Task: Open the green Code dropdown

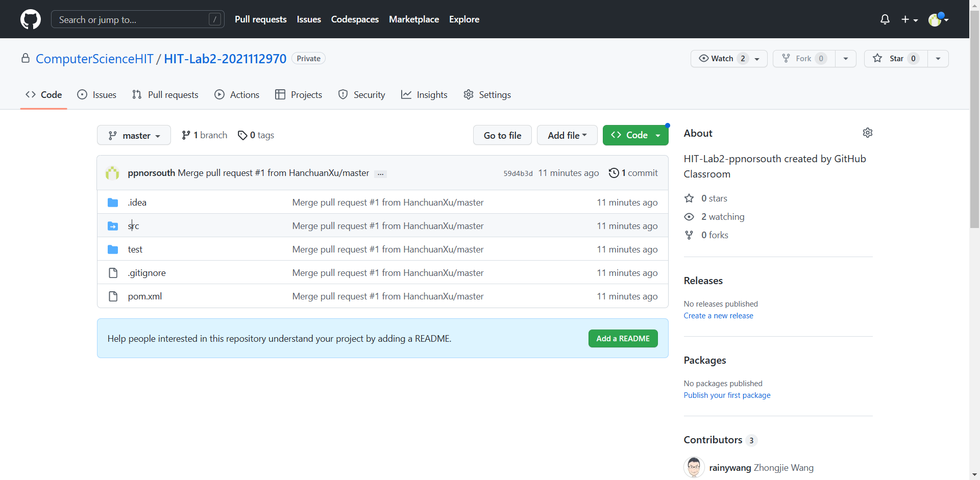Action: (x=635, y=135)
